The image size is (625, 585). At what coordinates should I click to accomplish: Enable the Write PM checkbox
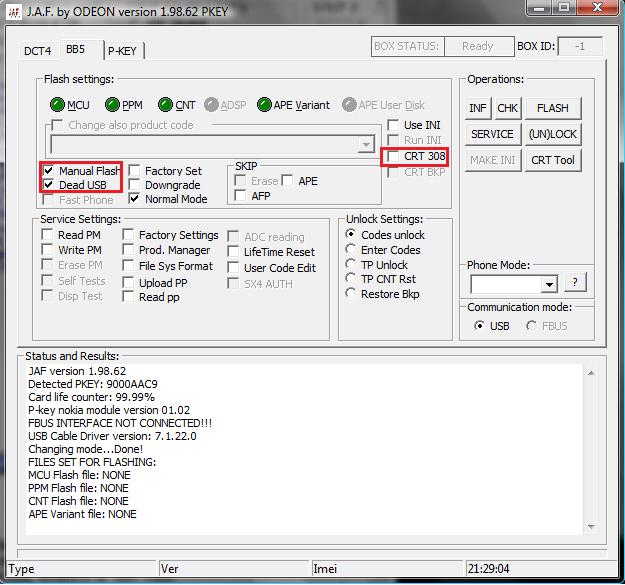pos(47,249)
